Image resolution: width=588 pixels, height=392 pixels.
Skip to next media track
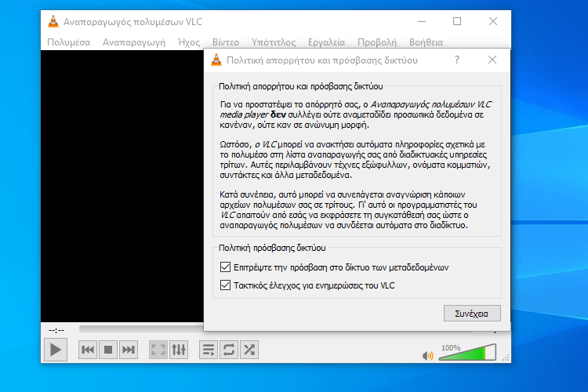coord(129,350)
